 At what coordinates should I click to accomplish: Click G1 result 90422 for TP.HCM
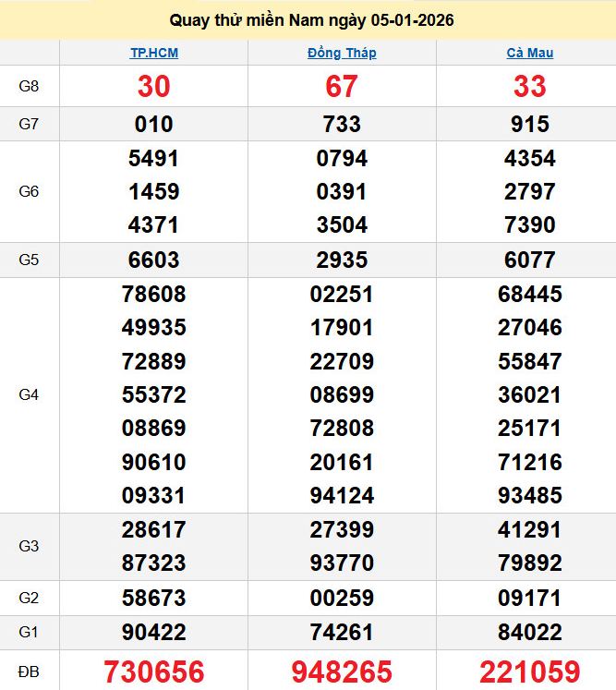153,633
